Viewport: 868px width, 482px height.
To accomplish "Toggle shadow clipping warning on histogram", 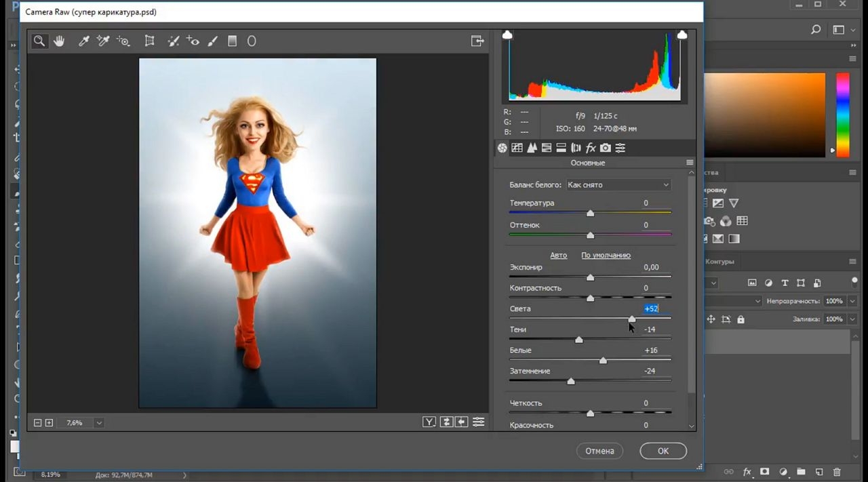I will 507,35.
